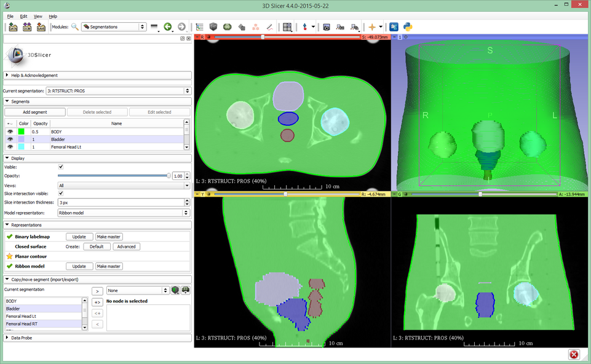Click the Save scene toolbar icon
The image size is (591, 364).
(41, 27)
